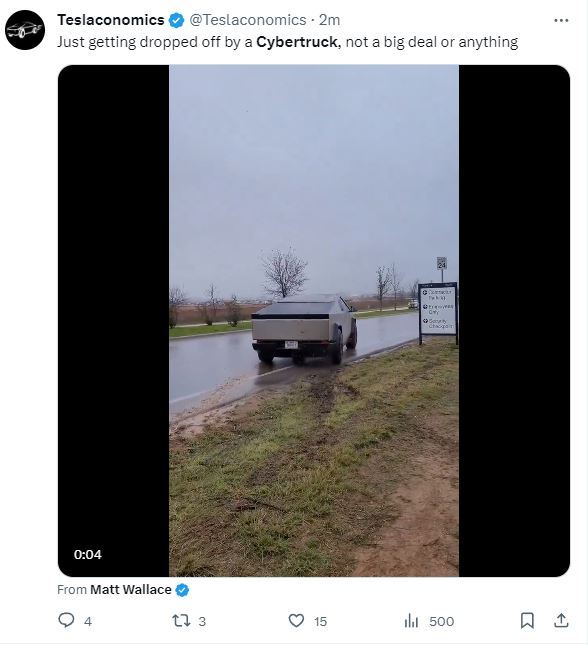The height and width of the screenshot is (645, 588).
Task: Click the 0:04 video duration label
Action: pos(88,554)
